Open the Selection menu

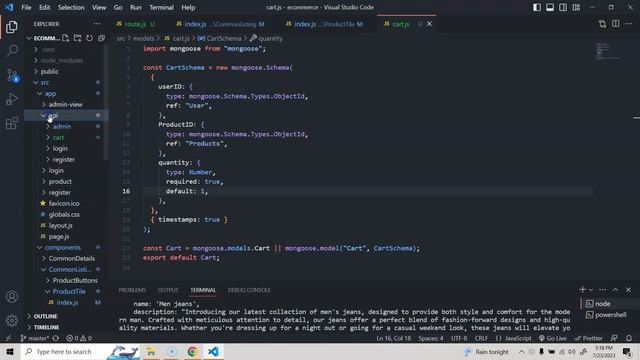pos(71,7)
